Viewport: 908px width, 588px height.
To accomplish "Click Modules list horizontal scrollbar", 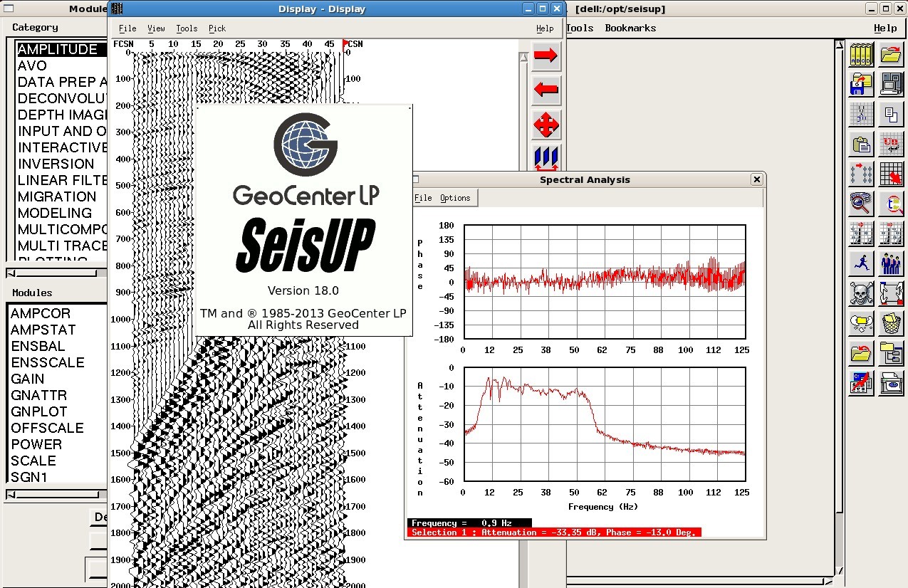I will point(57,494).
